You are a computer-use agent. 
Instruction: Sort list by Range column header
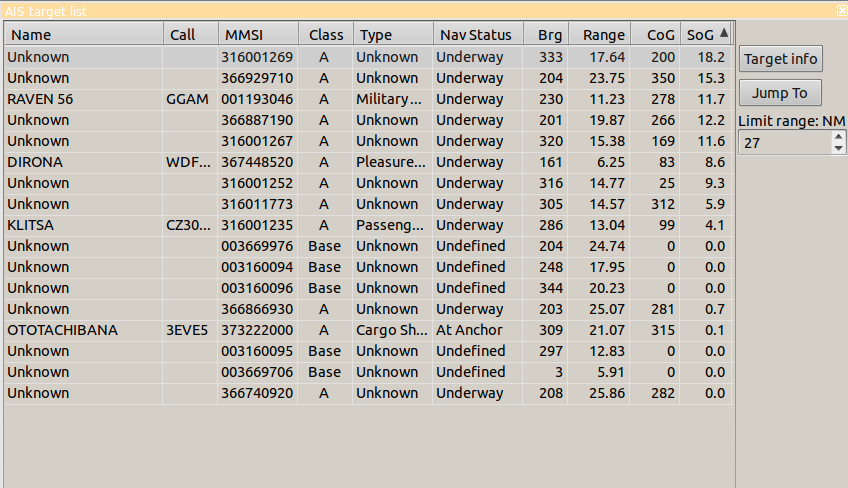pyautogui.click(x=600, y=35)
